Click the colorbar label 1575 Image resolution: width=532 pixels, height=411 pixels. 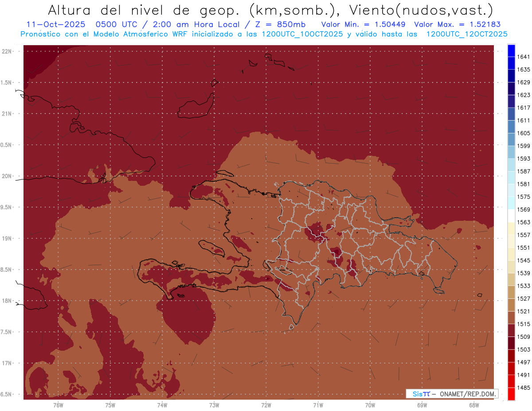(x=524, y=196)
